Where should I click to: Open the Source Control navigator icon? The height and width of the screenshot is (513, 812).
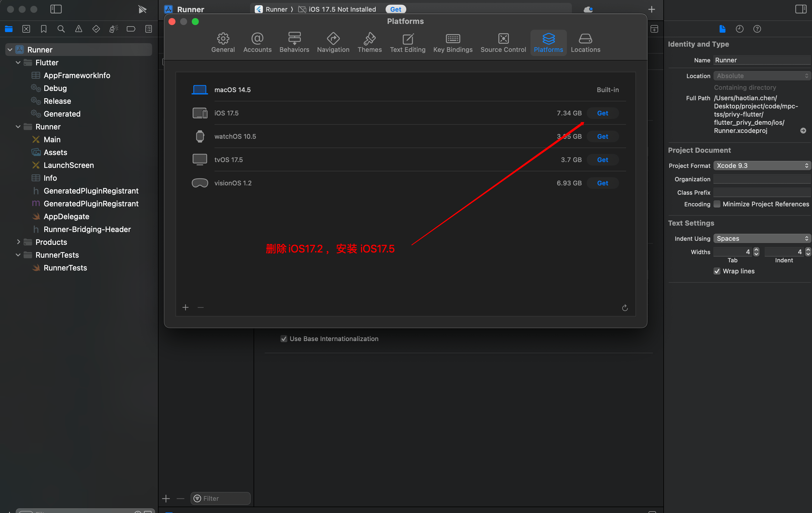[26, 29]
